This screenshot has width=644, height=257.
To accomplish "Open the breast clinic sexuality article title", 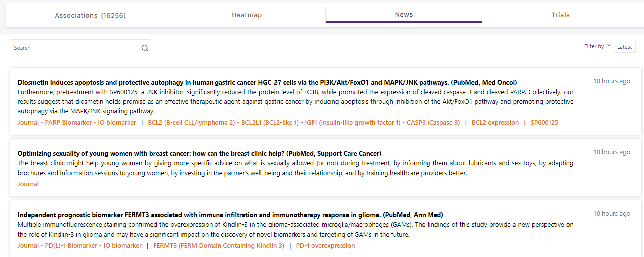I will click(x=199, y=153).
